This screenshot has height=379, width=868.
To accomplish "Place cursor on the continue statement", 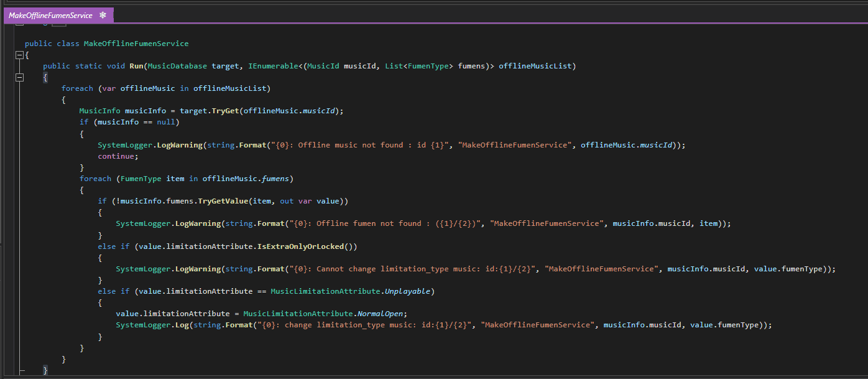I will coord(116,156).
